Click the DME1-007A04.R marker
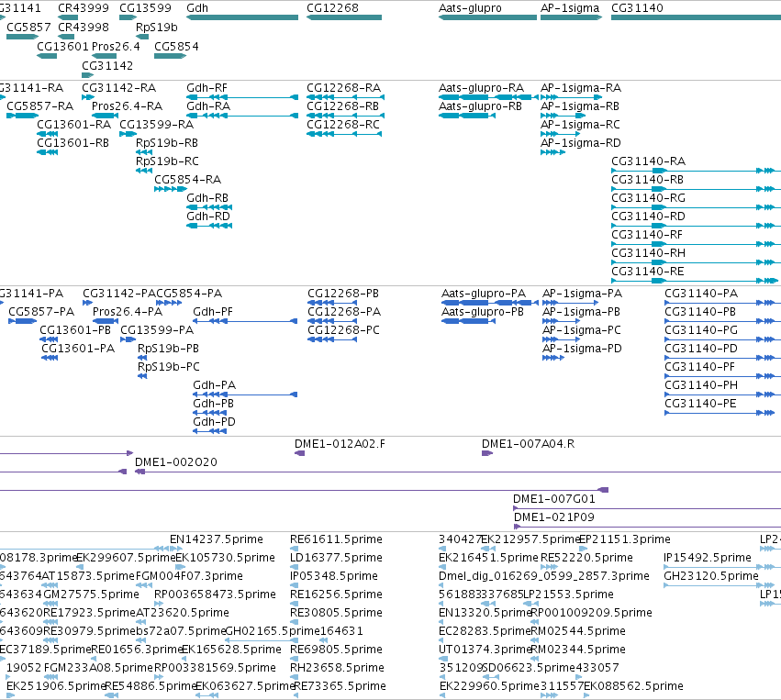 [487, 453]
